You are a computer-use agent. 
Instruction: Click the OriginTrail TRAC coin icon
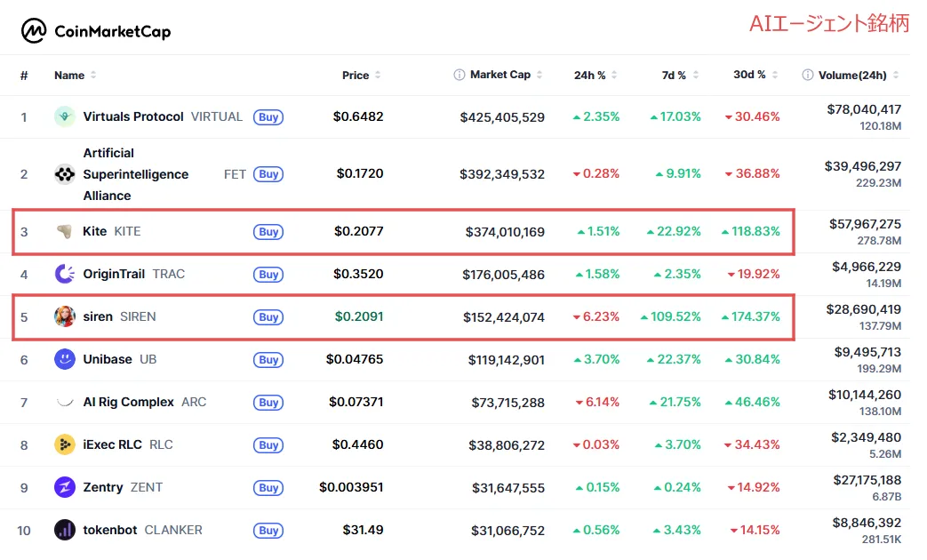click(64, 274)
